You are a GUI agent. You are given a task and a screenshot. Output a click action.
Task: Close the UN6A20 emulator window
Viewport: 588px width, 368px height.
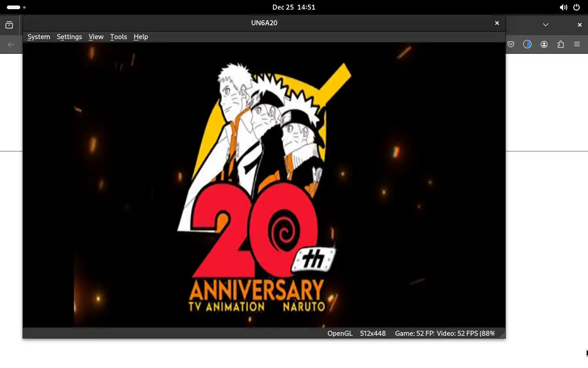point(497,23)
